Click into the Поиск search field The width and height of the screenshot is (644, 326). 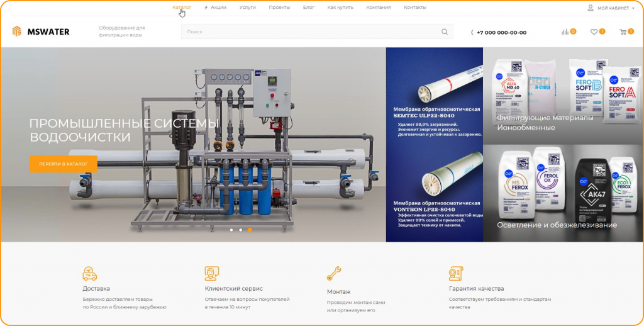click(308, 32)
